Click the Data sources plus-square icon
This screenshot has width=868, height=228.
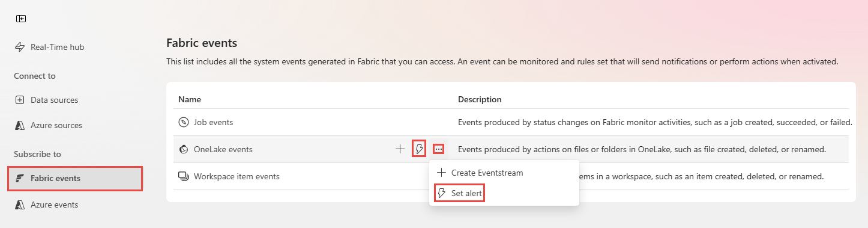[x=20, y=100]
